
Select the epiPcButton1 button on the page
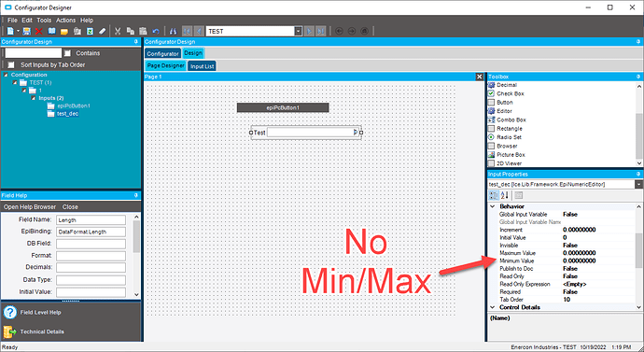(x=283, y=107)
